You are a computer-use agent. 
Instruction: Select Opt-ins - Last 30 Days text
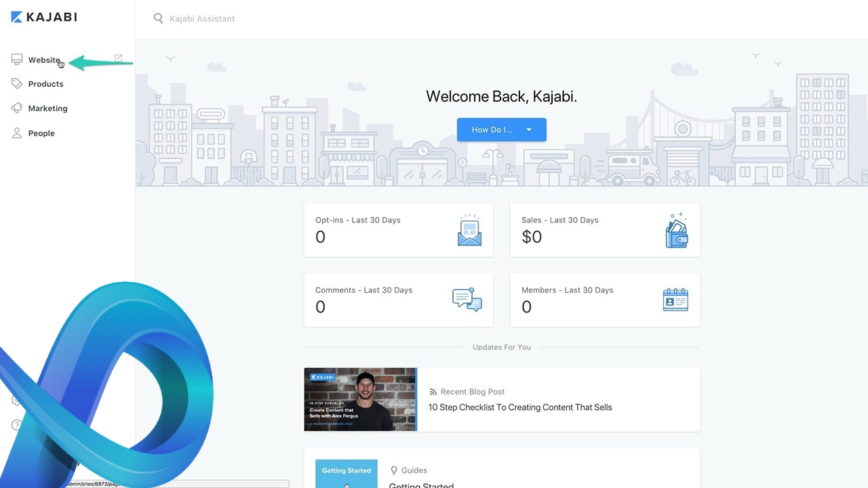(358, 220)
